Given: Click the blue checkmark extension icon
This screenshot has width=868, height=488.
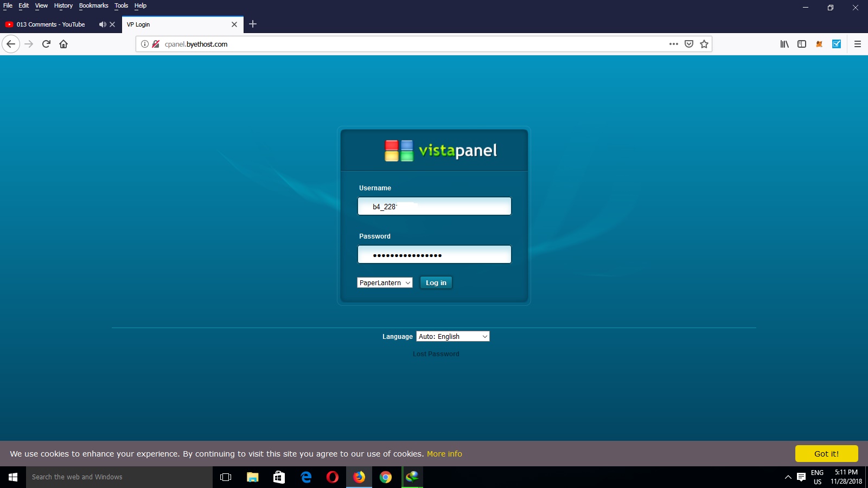Looking at the screenshot, I should pos(837,44).
